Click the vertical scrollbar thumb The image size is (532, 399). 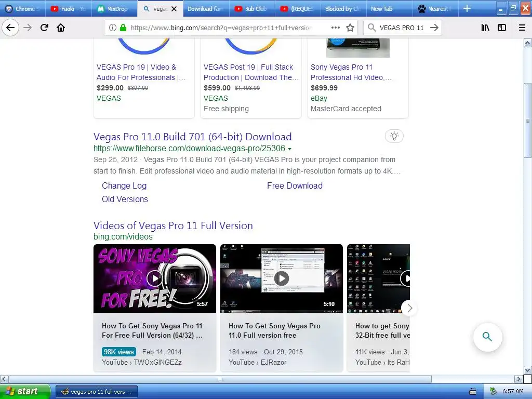528,121
